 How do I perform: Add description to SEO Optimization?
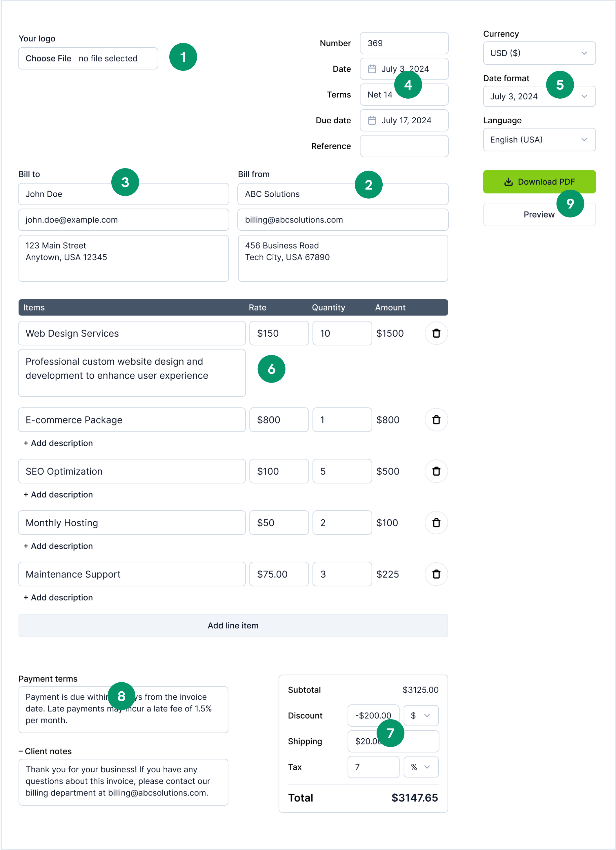58,494
